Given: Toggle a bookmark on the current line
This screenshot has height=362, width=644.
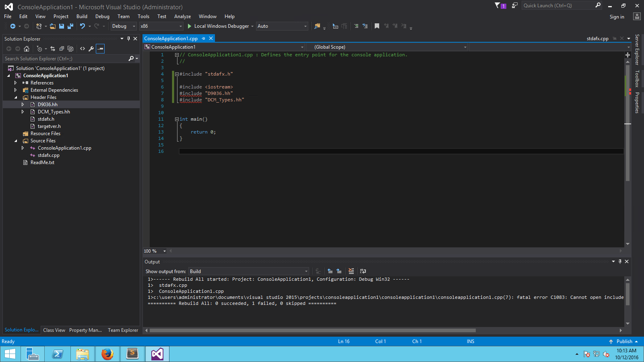Looking at the screenshot, I should click(x=377, y=26).
